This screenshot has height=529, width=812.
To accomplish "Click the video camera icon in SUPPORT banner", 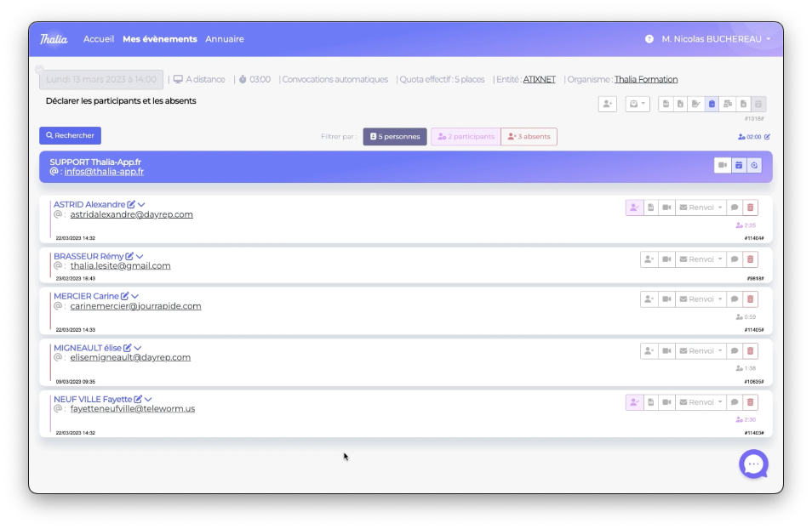I will click(x=723, y=165).
